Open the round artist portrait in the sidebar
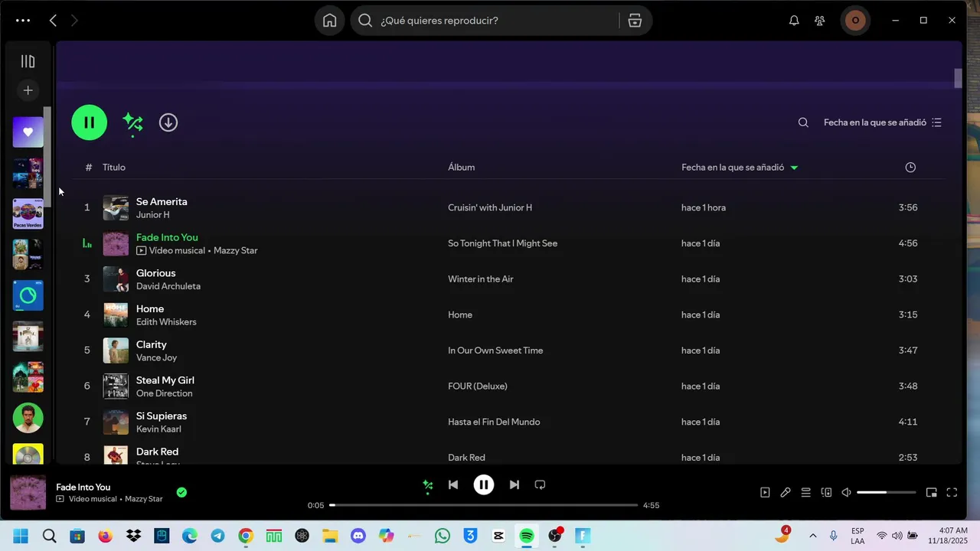Viewport: 980px width, 551px height. (28, 418)
